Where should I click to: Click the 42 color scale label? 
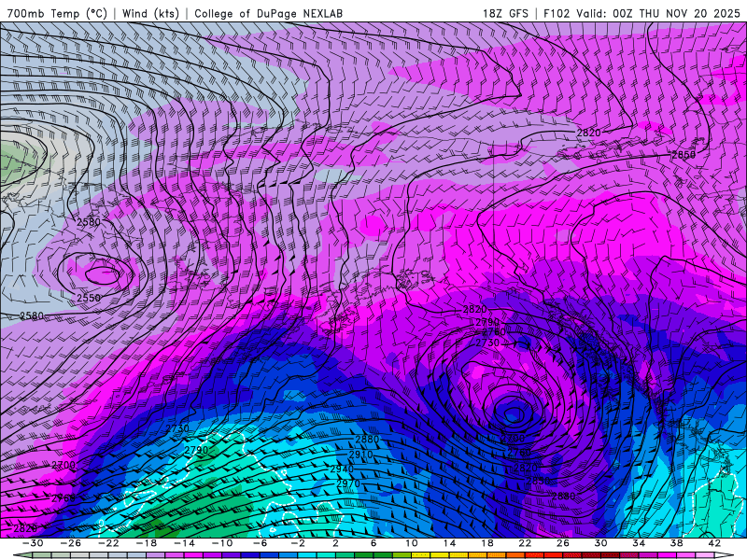pyautogui.click(x=714, y=543)
